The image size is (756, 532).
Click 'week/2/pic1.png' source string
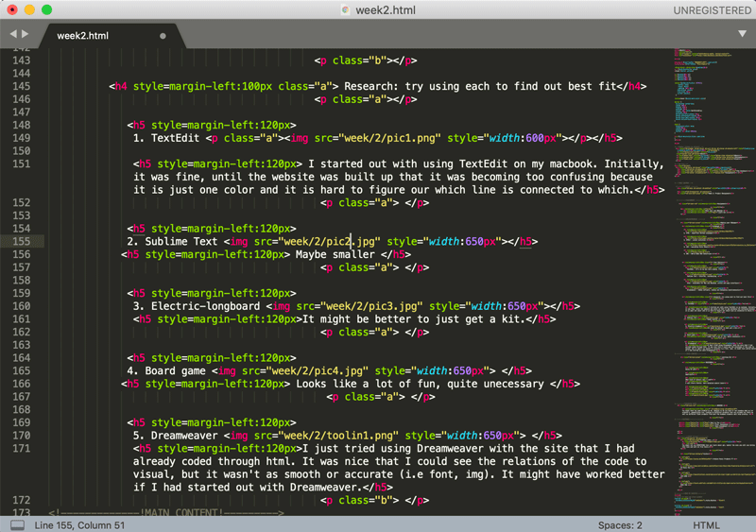pyautogui.click(x=390, y=138)
